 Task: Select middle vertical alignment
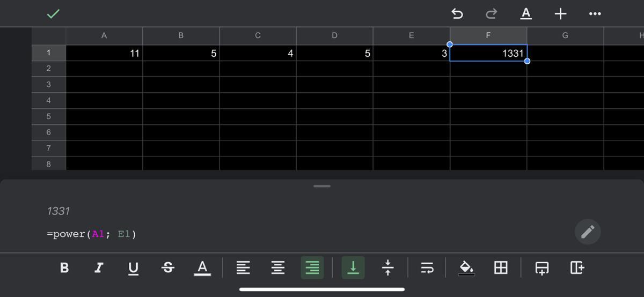click(387, 268)
